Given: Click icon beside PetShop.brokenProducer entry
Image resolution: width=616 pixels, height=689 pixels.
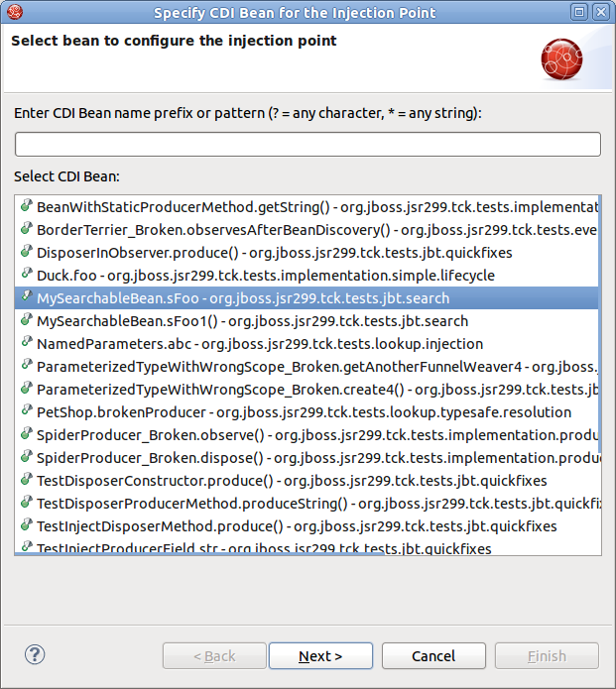Looking at the screenshot, I should click(x=25, y=411).
